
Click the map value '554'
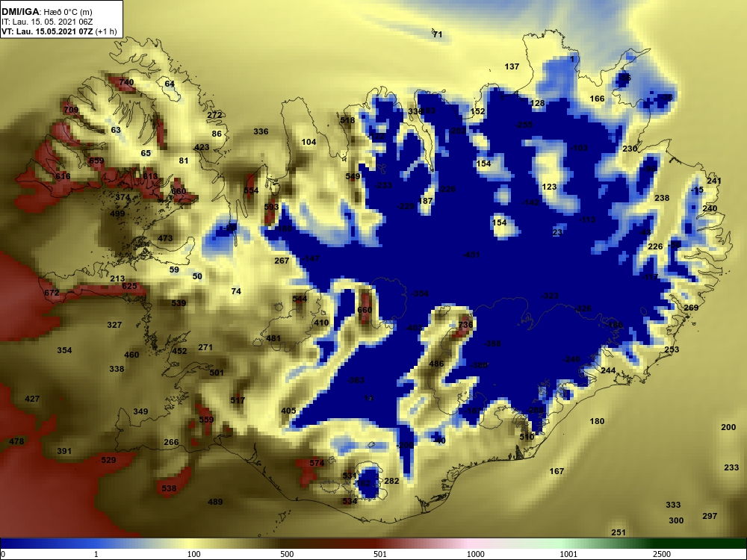[x=251, y=190]
